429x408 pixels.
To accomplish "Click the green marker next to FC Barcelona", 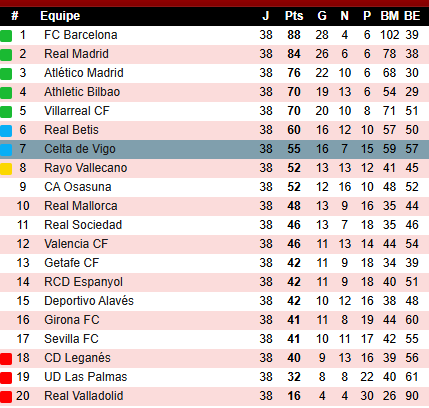I will click(6, 36).
